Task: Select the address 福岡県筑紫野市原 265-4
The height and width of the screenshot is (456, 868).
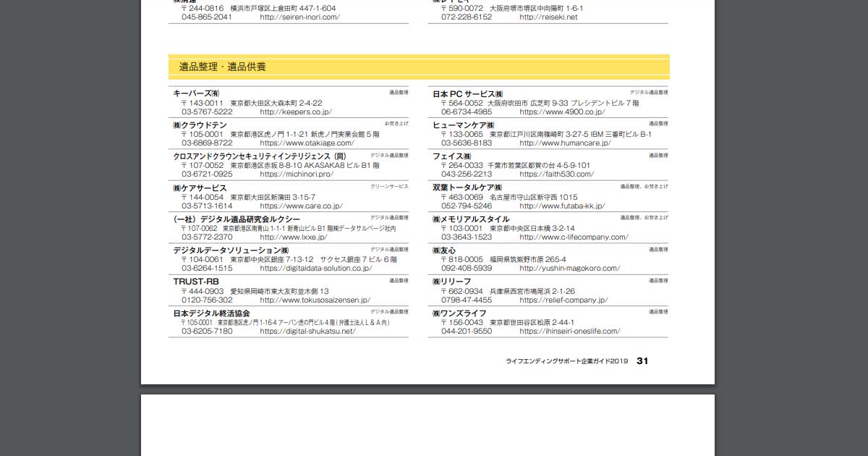Action: pyautogui.click(x=528, y=260)
